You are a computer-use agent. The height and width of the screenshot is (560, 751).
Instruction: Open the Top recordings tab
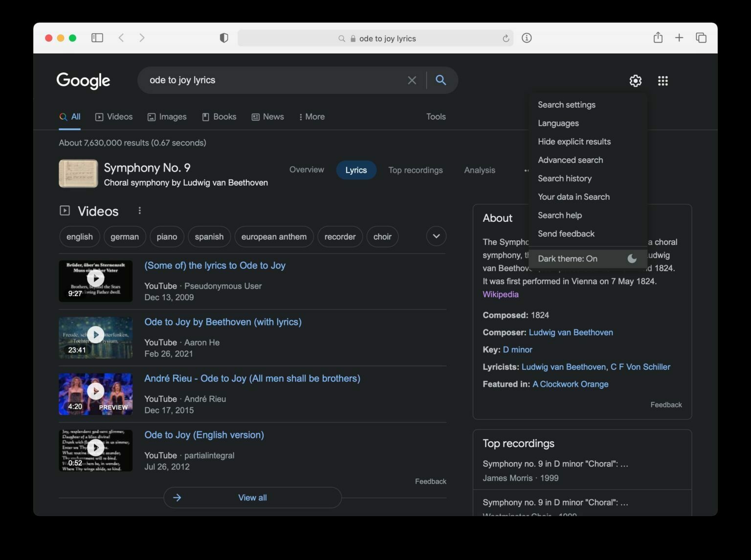click(415, 170)
